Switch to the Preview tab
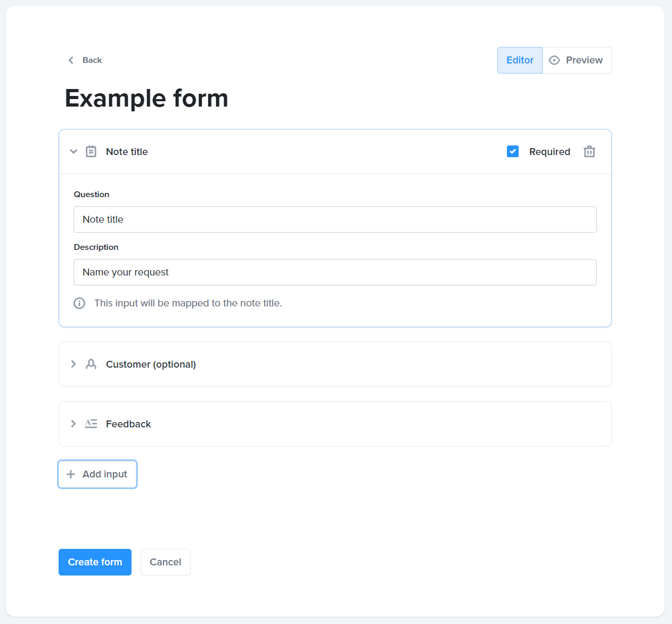The image size is (672, 624). coord(577,60)
